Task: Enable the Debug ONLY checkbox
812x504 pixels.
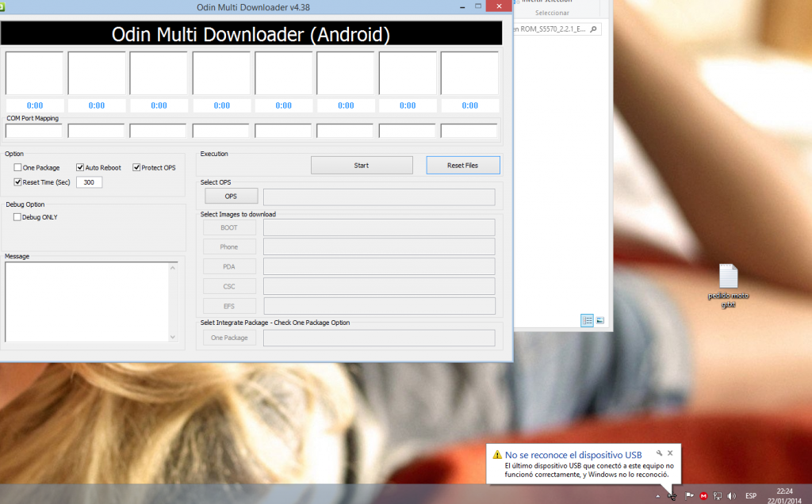Action: tap(18, 217)
